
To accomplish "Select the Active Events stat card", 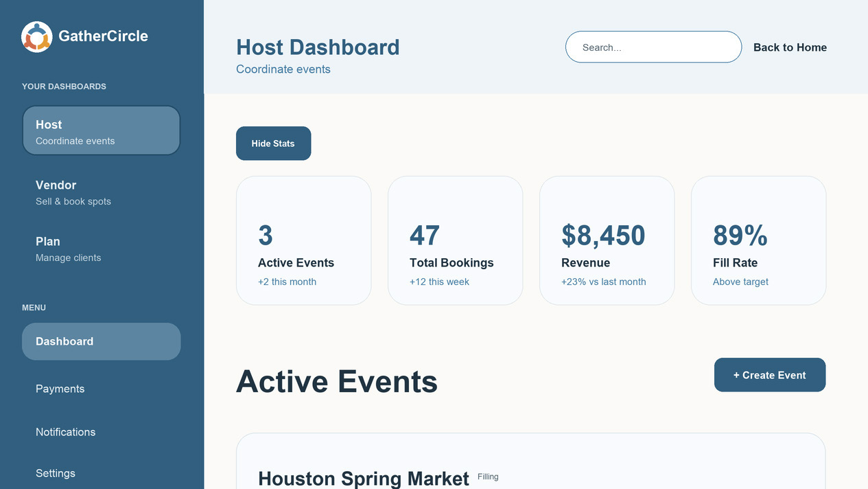I will [304, 240].
